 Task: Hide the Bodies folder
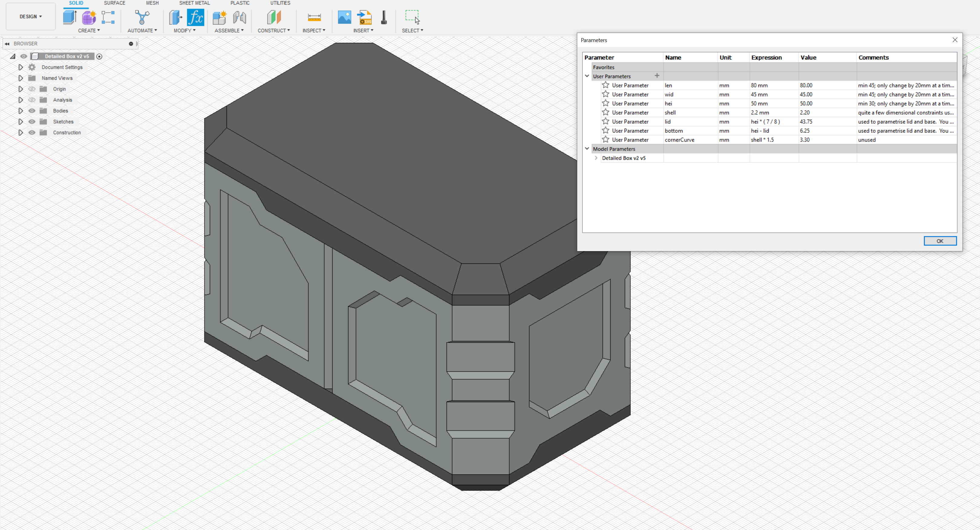(x=32, y=110)
